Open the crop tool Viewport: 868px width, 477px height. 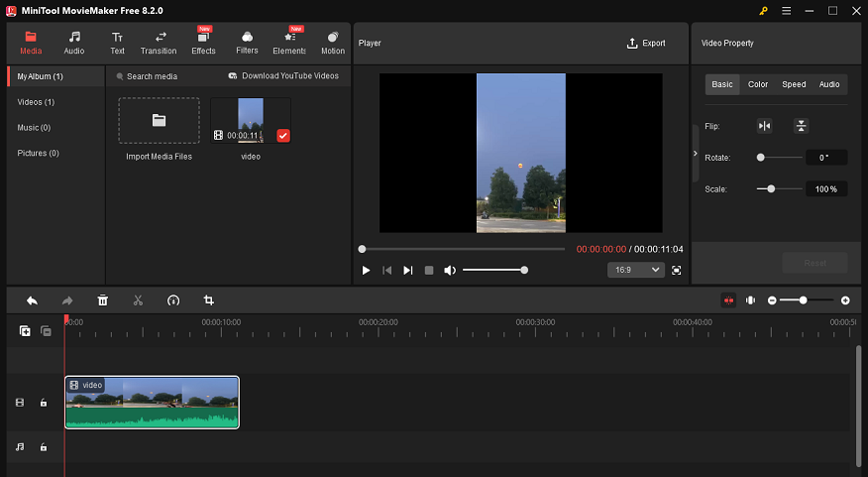(209, 300)
